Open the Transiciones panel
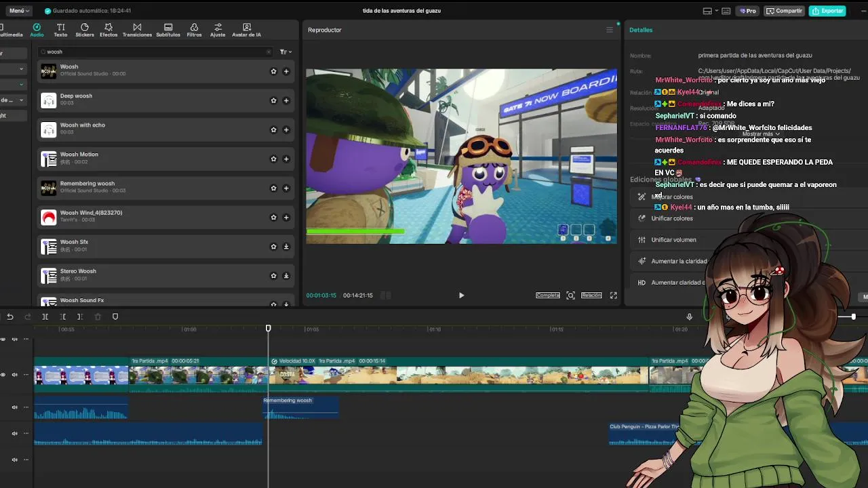Screen dimensions: 868x488 (x=137, y=30)
